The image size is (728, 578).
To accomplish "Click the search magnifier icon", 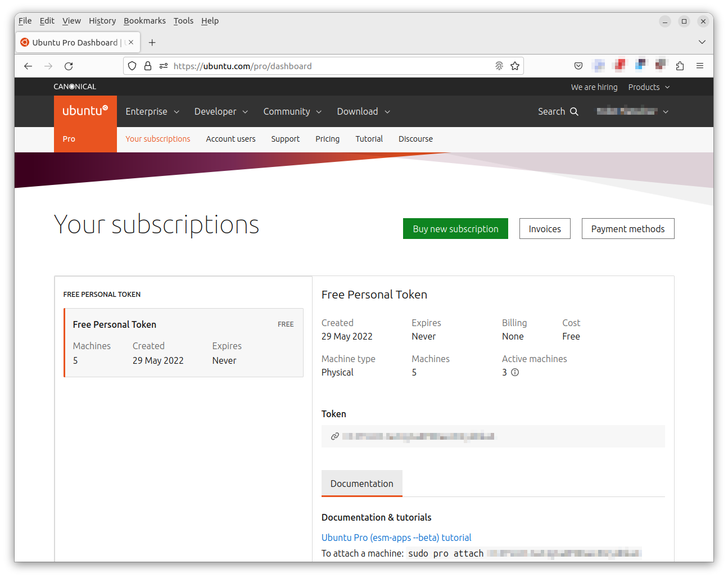I will coord(574,111).
